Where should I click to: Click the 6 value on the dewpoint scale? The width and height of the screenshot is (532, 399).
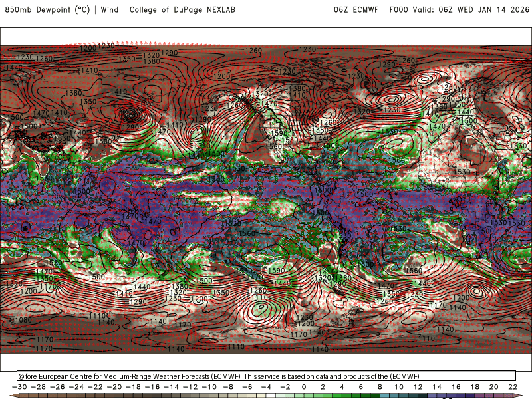click(361, 387)
